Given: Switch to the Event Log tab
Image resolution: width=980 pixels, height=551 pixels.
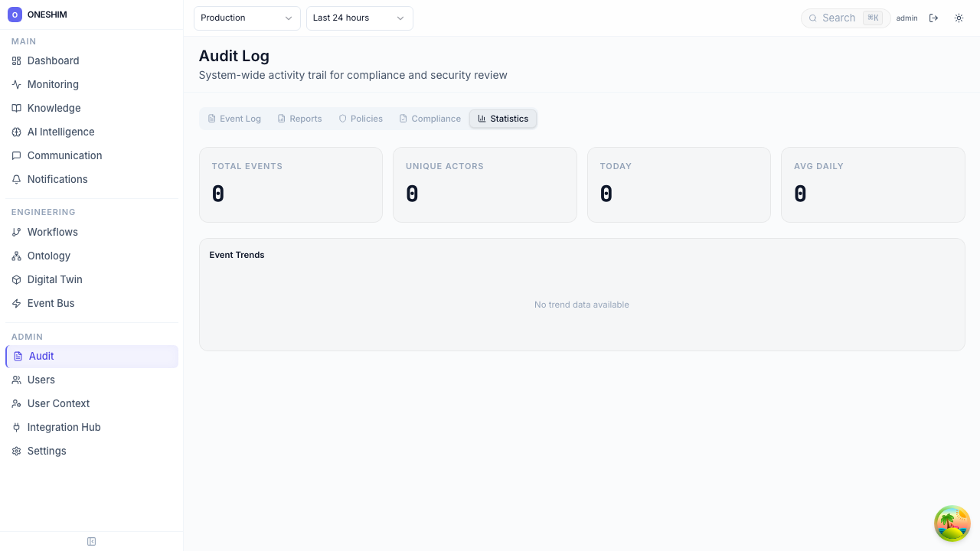Looking at the screenshot, I should point(234,119).
